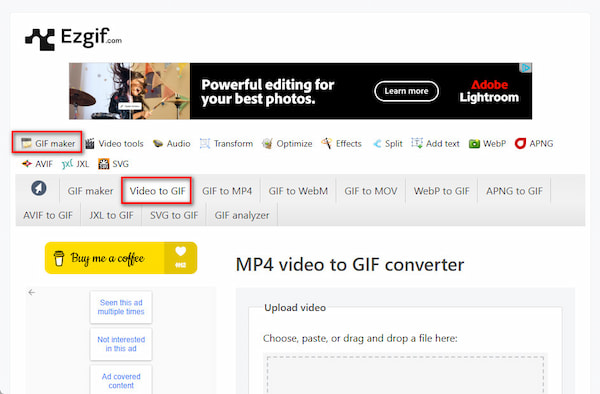Open the WebP menu item
Image resolution: width=600 pixels, height=394 pixels.
[487, 143]
